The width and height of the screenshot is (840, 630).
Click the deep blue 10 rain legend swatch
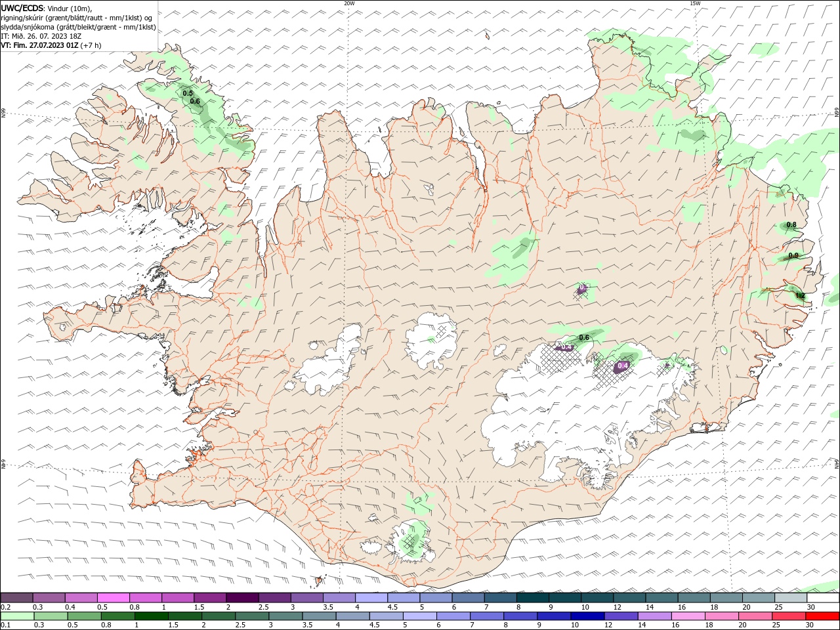(x=587, y=616)
